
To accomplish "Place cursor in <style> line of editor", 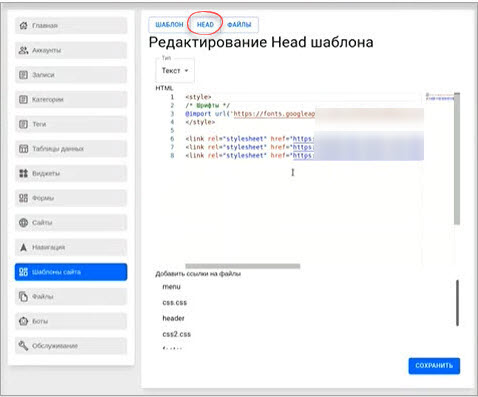I will pyautogui.click(x=198, y=97).
